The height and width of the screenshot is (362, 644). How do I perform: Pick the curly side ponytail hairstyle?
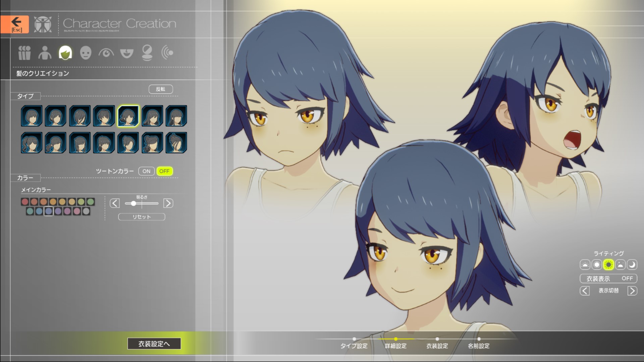click(x=32, y=143)
